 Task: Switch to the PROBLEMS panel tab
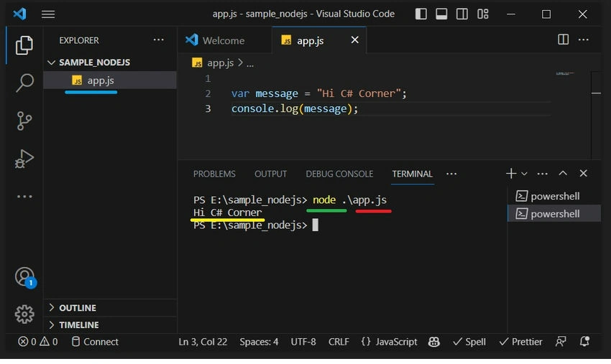click(214, 174)
